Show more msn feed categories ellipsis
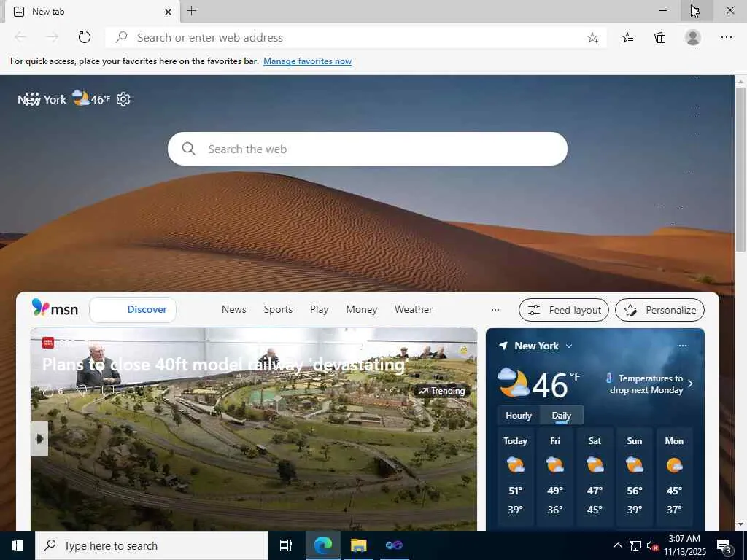 tap(495, 310)
